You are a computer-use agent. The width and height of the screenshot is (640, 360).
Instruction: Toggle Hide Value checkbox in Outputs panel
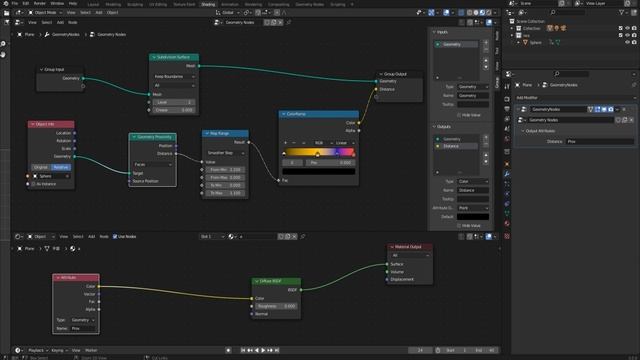pyautogui.click(x=459, y=225)
